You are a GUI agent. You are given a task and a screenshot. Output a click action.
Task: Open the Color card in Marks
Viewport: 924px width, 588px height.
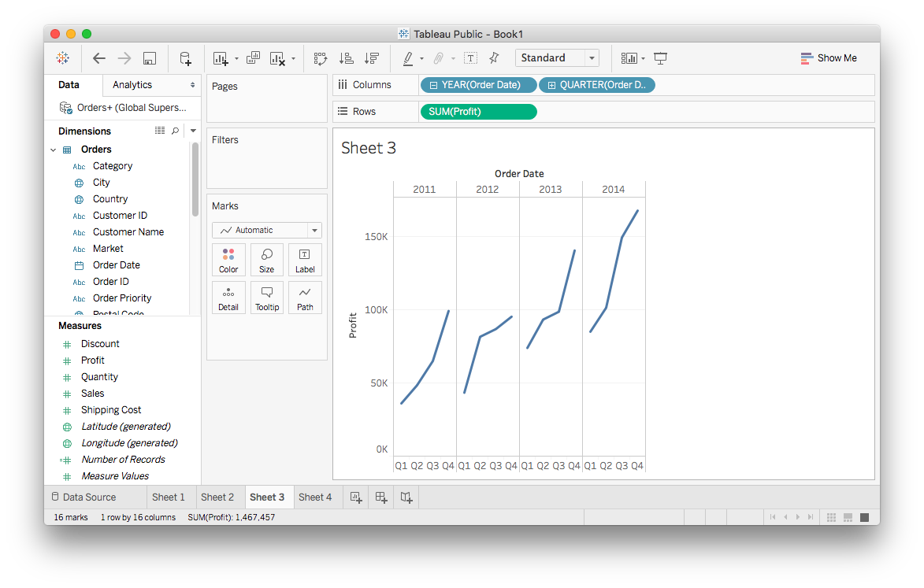(x=228, y=260)
